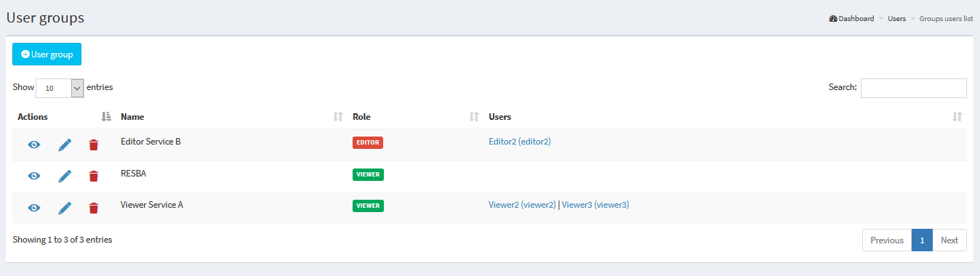This screenshot has height=276, width=980.
Task: Edit the Editor Service B group
Action: tap(65, 145)
